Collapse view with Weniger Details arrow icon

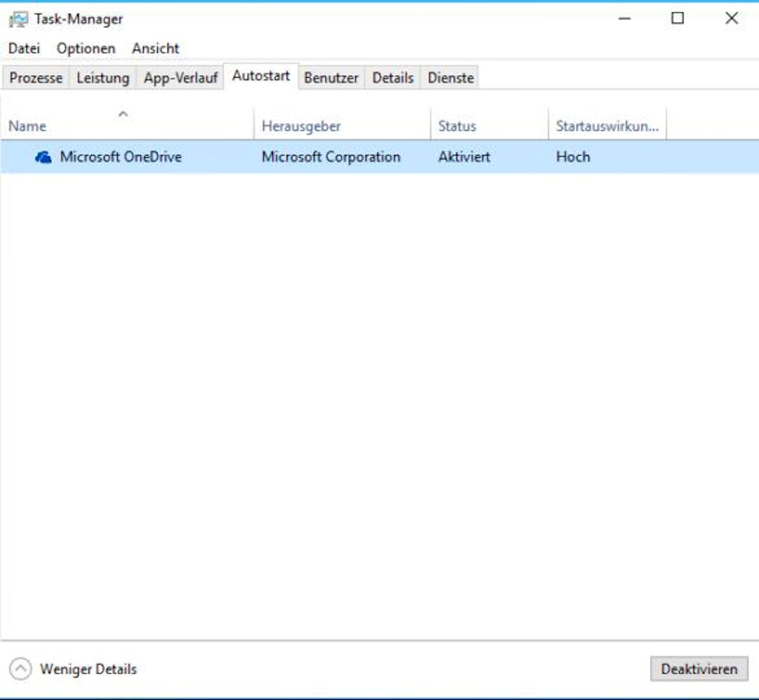[20, 669]
